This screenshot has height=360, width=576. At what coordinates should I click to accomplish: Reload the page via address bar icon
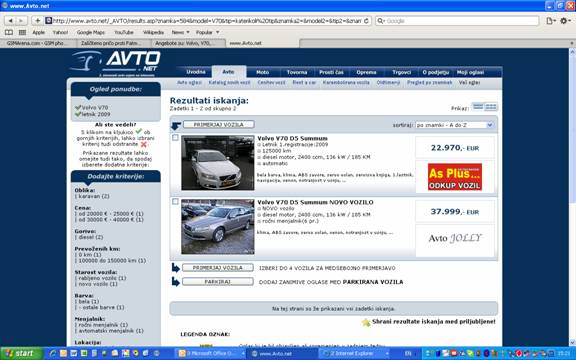coord(366,21)
